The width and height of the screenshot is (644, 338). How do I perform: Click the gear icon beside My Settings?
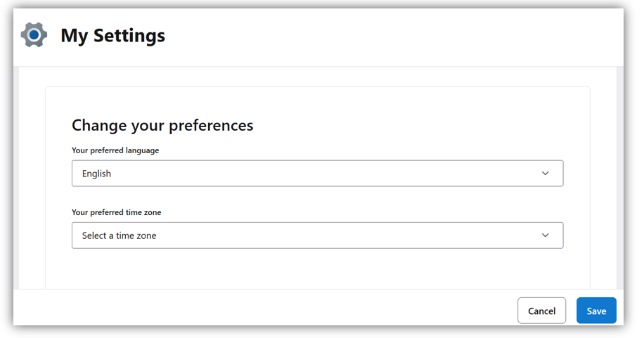[34, 34]
